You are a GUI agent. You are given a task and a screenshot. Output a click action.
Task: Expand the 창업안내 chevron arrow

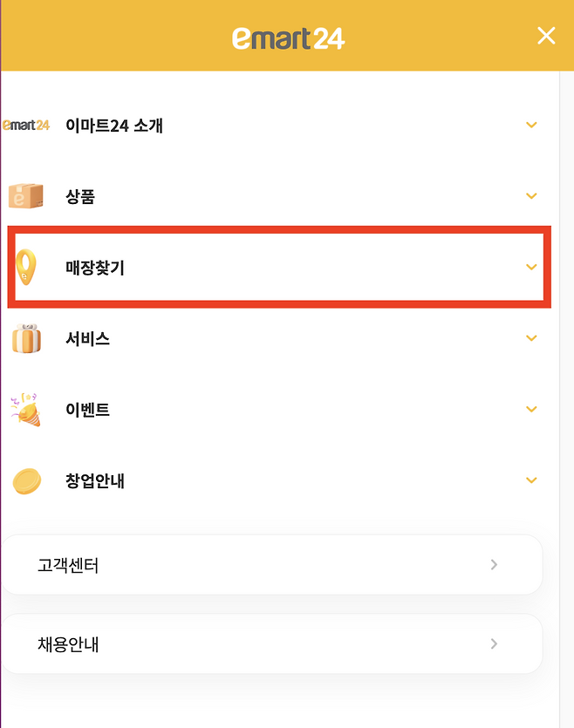tap(531, 480)
